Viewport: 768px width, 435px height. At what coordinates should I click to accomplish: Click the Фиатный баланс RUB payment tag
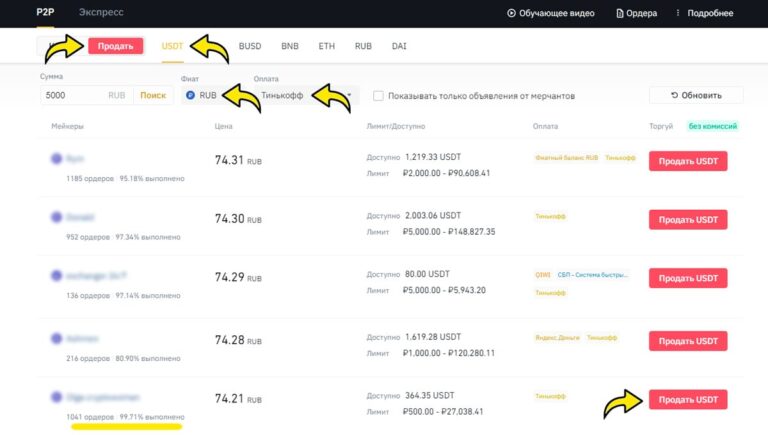coord(567,158)
